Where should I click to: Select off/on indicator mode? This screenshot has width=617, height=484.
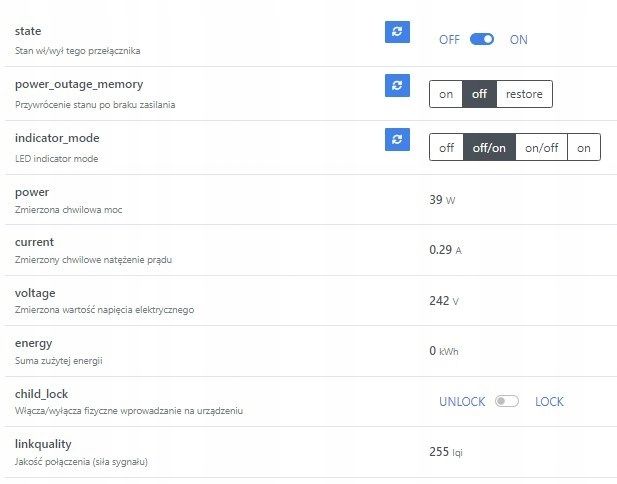coord(489,148)
